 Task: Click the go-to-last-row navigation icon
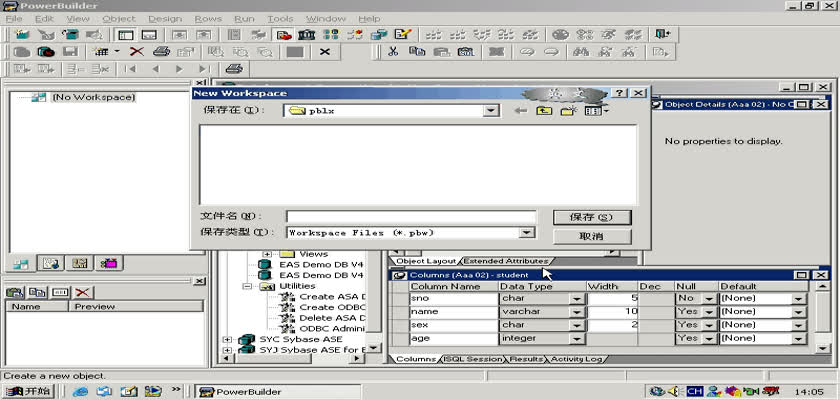point(204,69)
